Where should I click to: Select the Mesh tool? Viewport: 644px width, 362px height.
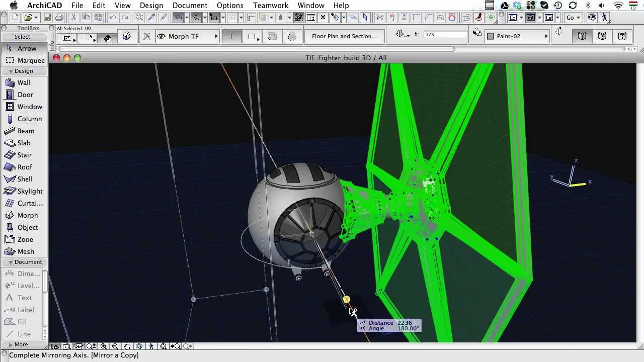pos(24,251)
